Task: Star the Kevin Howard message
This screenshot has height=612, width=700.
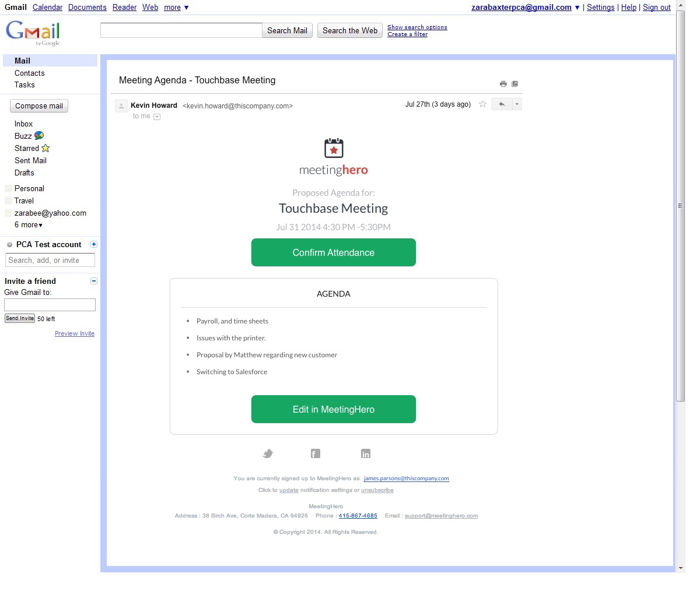Action: click(482, 104)
